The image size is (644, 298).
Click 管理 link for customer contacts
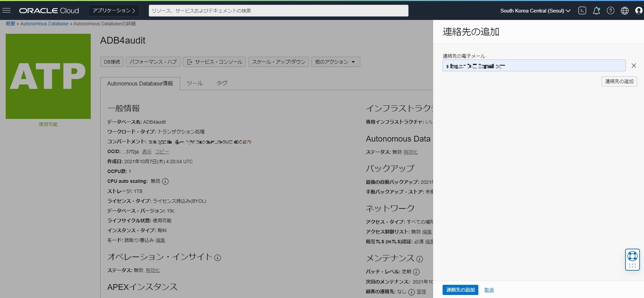[x=421, y=292]
